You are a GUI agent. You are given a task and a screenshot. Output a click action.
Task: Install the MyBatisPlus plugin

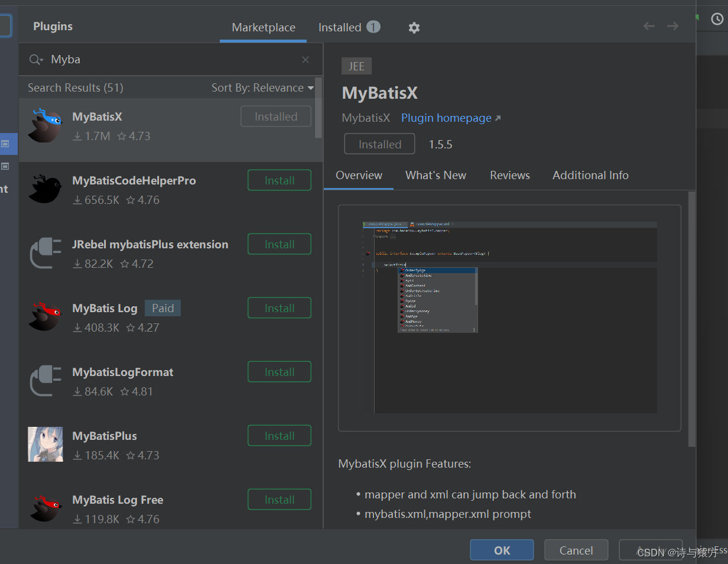pyautogui.click(x=279, y=436)
